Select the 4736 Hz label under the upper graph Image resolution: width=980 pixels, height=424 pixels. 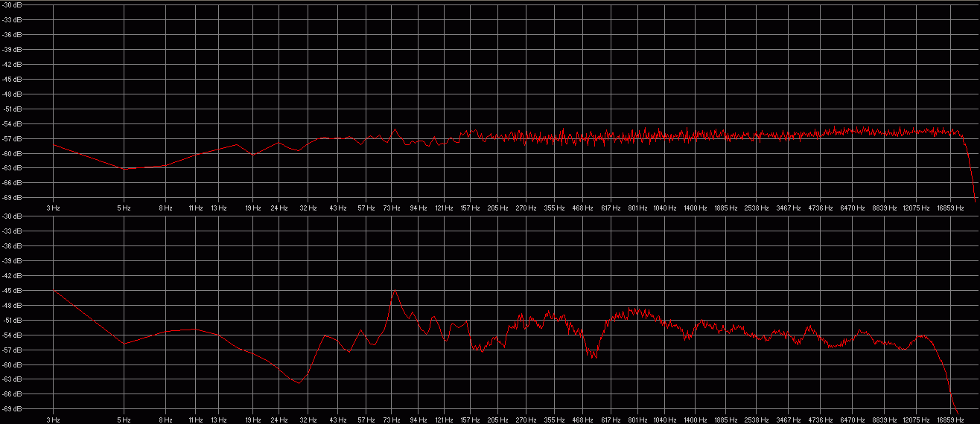[x=821, y=208]
